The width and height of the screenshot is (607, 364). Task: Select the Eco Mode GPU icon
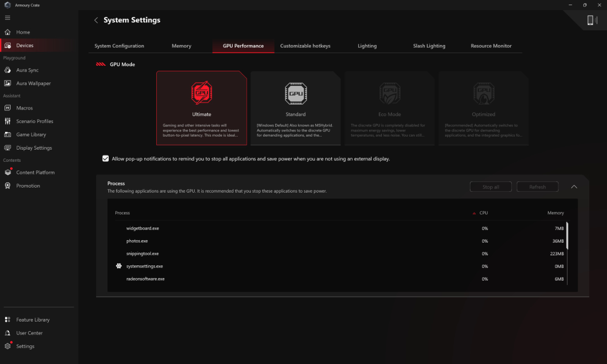389,94
